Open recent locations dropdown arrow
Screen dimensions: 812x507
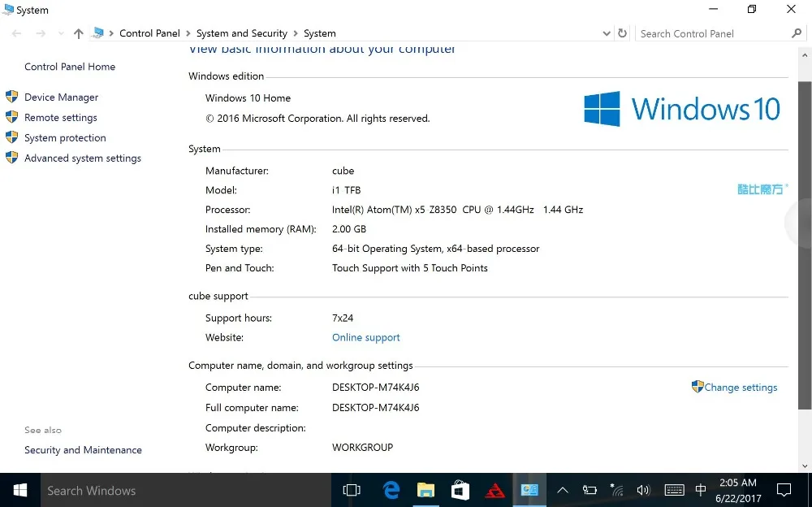click(61, 33)
